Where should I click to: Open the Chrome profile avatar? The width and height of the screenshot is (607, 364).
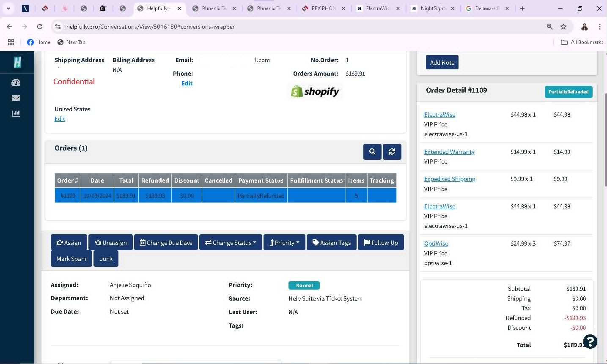(x=585, y=27)
